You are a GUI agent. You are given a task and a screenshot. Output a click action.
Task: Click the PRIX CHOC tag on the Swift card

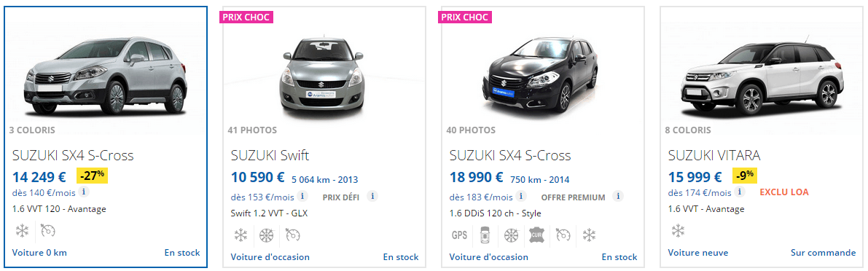[x=246, y=17]
